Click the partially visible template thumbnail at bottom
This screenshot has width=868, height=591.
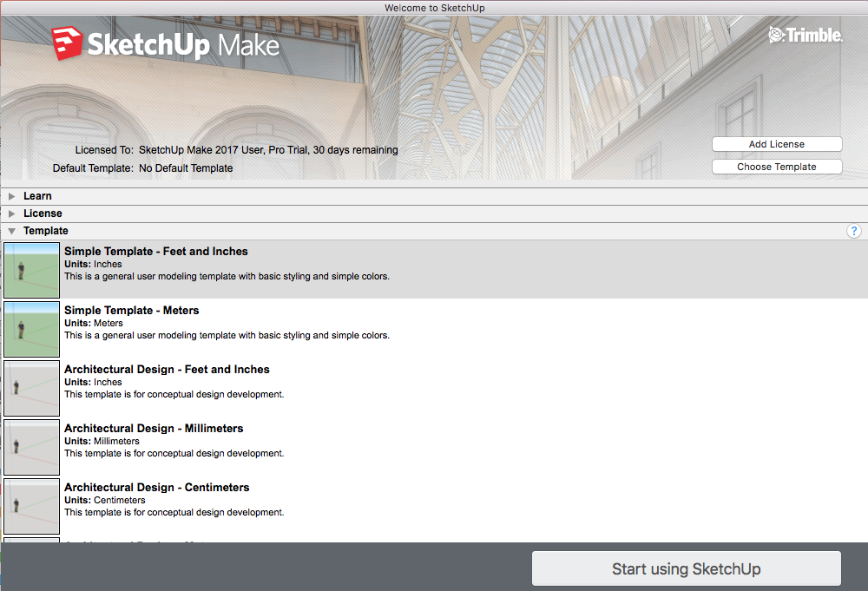[x=31, y=540]
